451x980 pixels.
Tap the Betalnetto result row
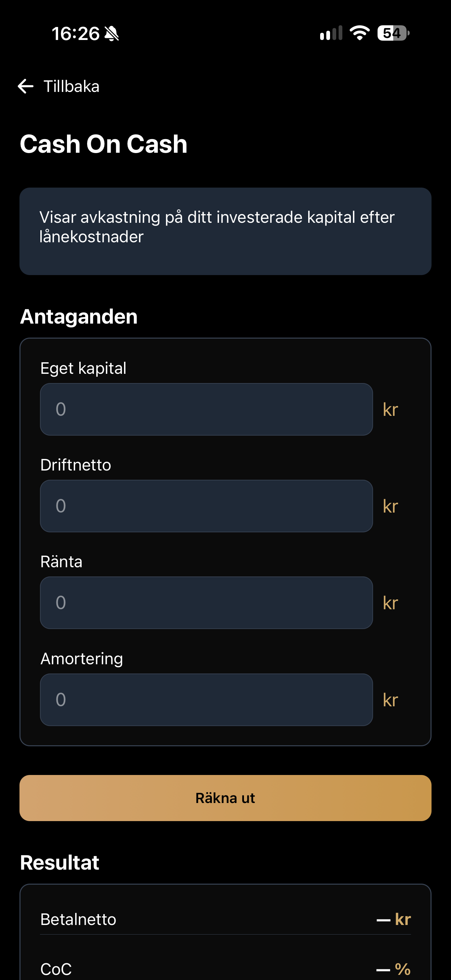(225, 919)
